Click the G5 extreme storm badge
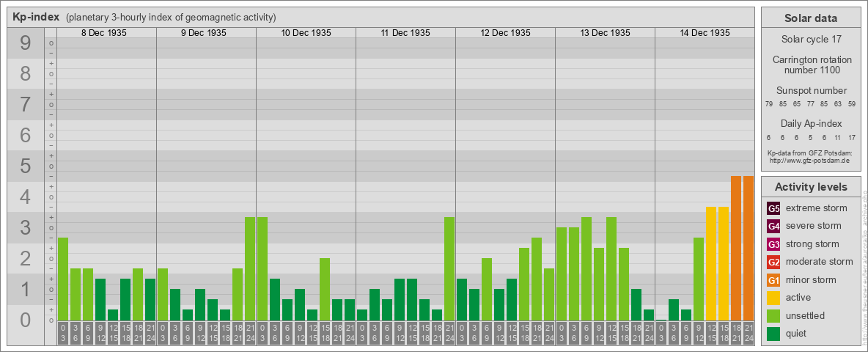This screenshot has width=868, height=352. (x=773, y=209)
